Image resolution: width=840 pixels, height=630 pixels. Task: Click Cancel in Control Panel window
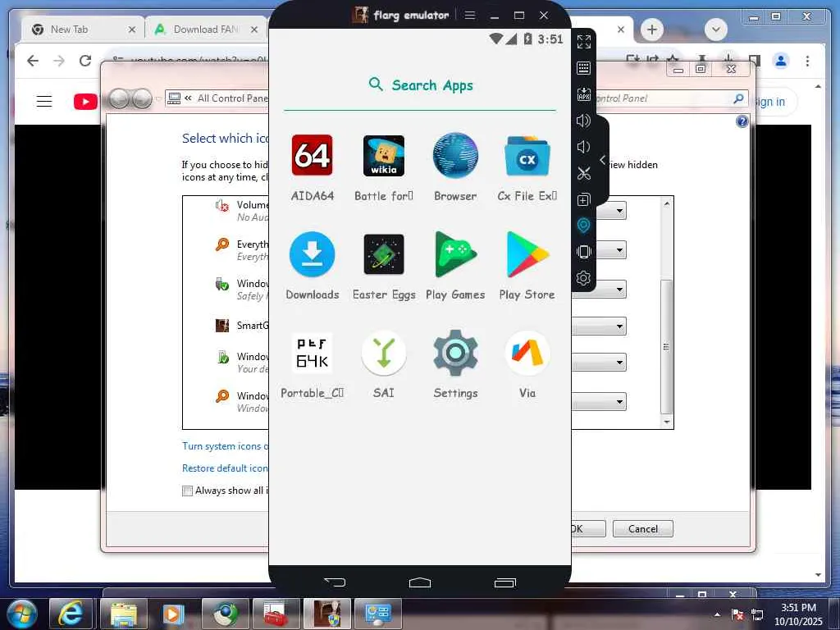643,529
